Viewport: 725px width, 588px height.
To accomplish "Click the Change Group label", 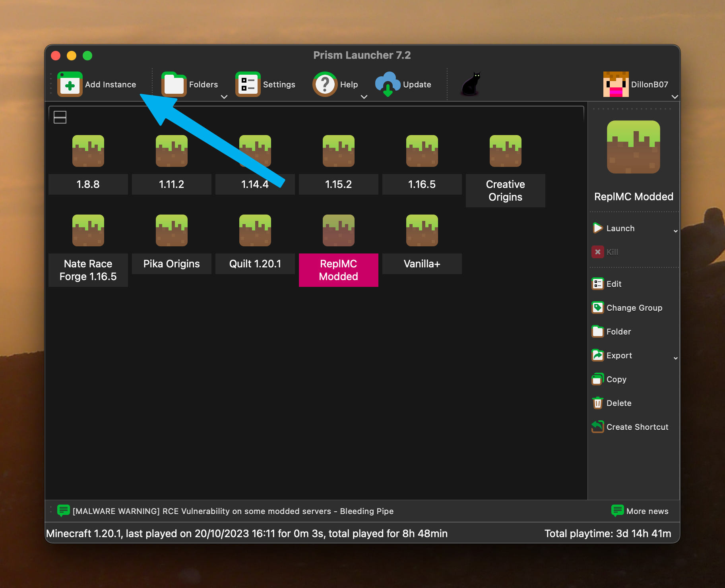I will (634, 308).
